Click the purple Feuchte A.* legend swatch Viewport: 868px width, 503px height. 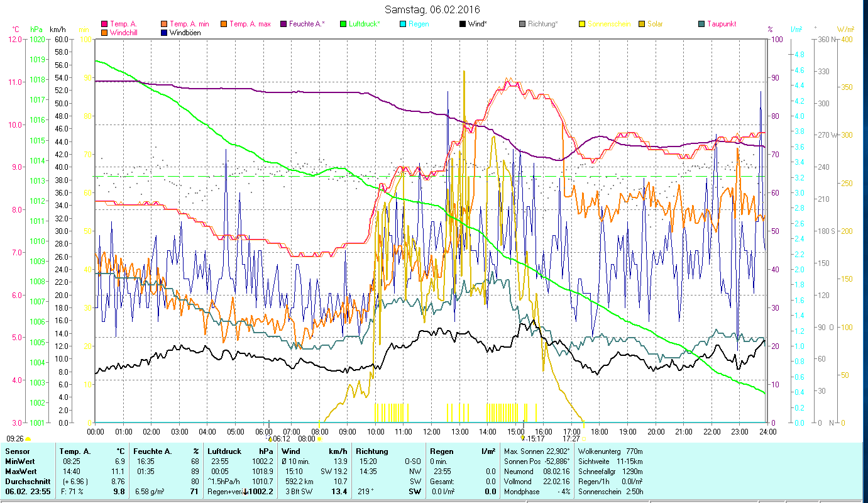tap(283, 24)
